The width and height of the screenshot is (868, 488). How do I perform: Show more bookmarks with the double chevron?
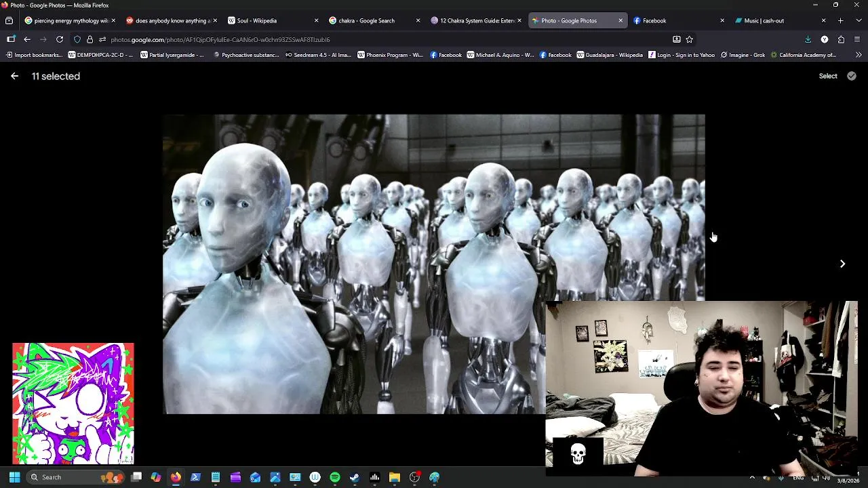click(859, 55)
